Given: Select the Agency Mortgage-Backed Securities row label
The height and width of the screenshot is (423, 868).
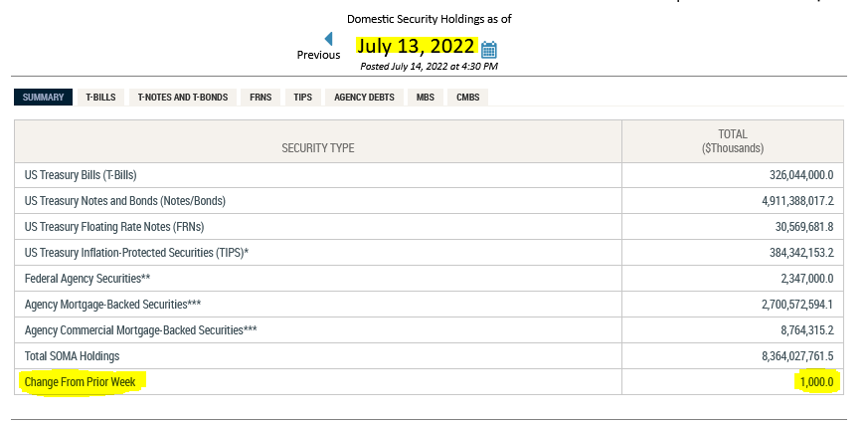Looking at the screenshot, I should pyautogui.click(x=113, y=305).
